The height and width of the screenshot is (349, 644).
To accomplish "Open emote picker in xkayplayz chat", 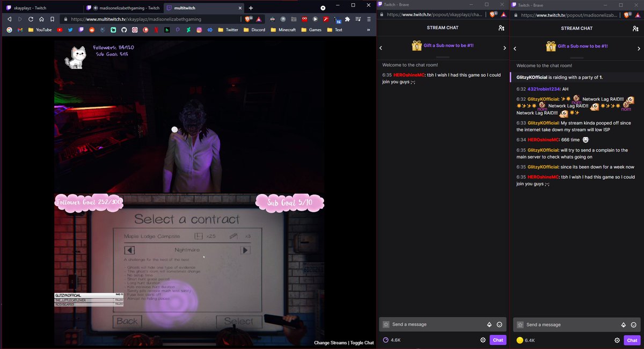I will coord(500,324).
